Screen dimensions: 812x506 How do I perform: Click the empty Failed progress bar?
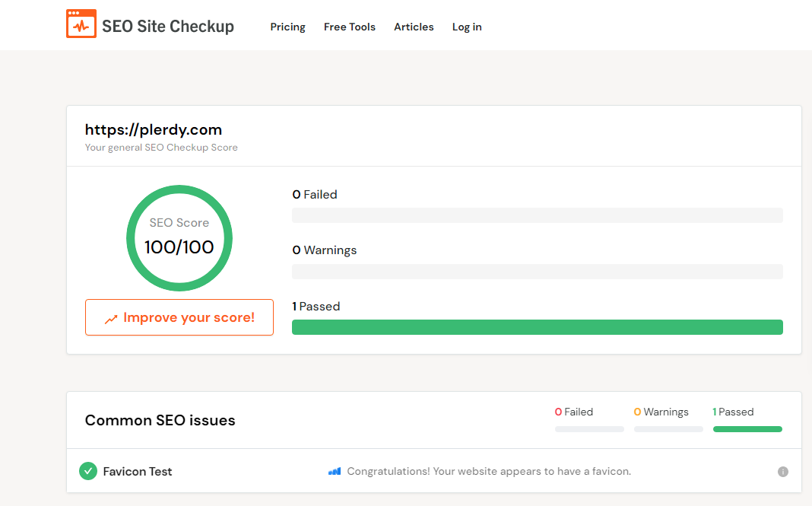(x=538, y=215)
